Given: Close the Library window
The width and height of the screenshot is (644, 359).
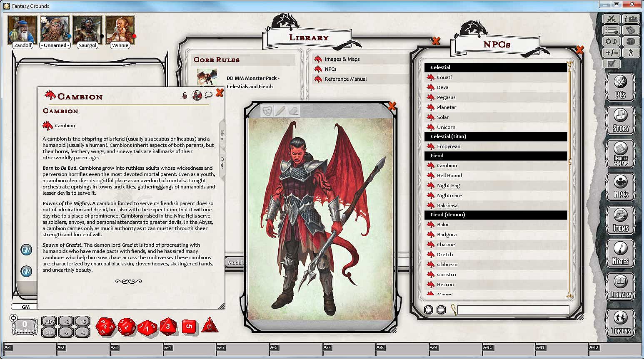Looking at the screenshot, I should [436, 40].
